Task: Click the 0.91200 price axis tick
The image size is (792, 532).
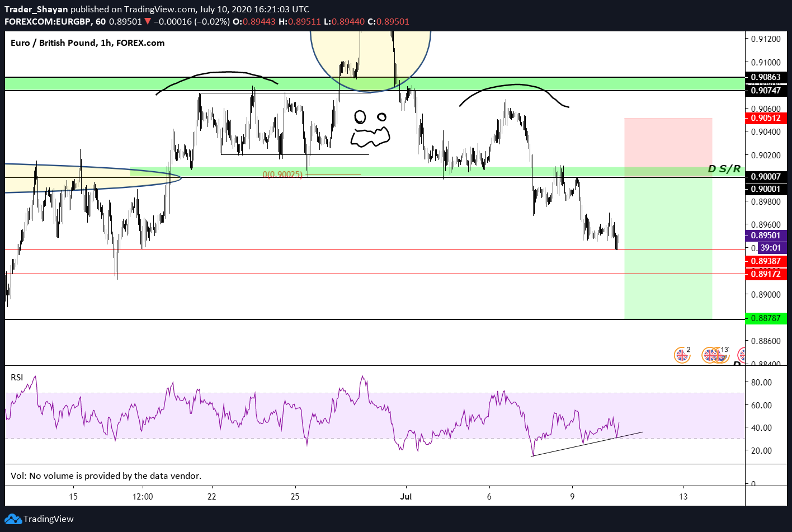Action: point(766,39)
